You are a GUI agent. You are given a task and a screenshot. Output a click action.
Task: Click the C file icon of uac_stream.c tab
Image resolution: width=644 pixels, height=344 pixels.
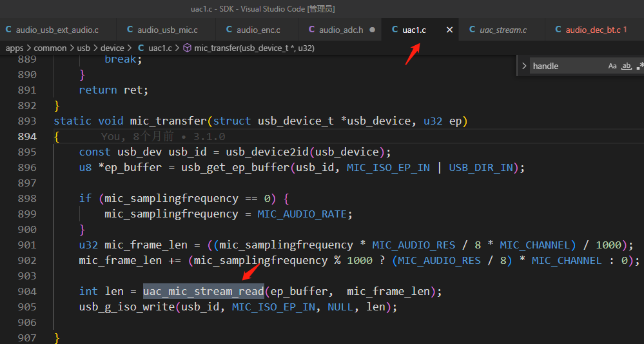(472, 30)
